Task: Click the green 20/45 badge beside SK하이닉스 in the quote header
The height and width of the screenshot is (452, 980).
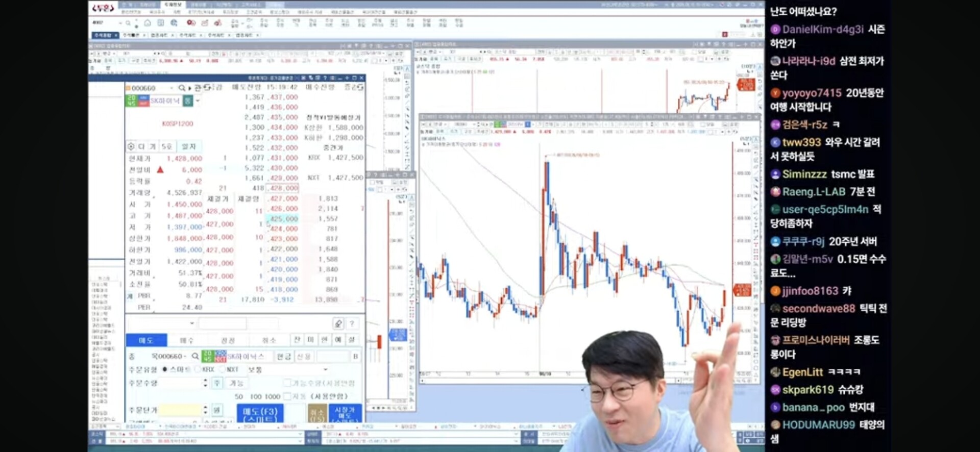Action: pyautogui.click(x=132, y=101)
